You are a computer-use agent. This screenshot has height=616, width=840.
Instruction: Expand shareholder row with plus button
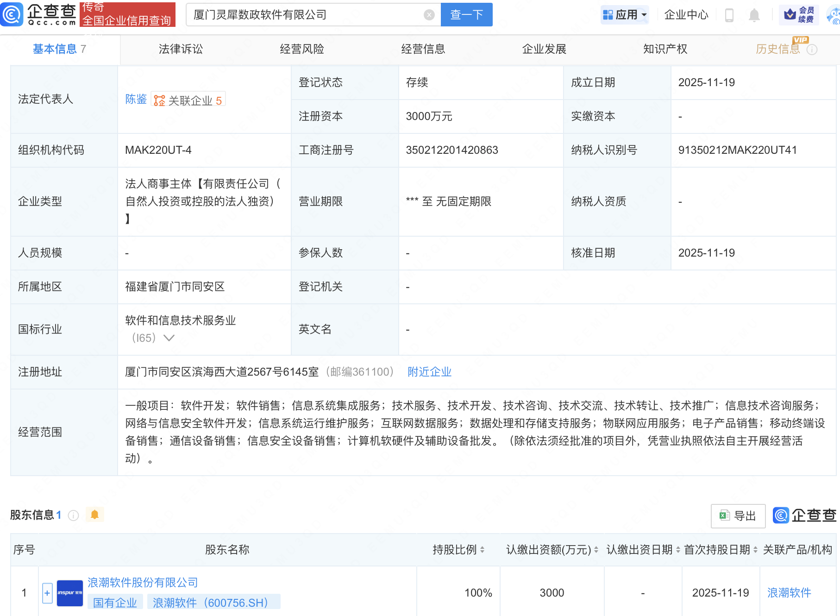(x=47, y=593)
